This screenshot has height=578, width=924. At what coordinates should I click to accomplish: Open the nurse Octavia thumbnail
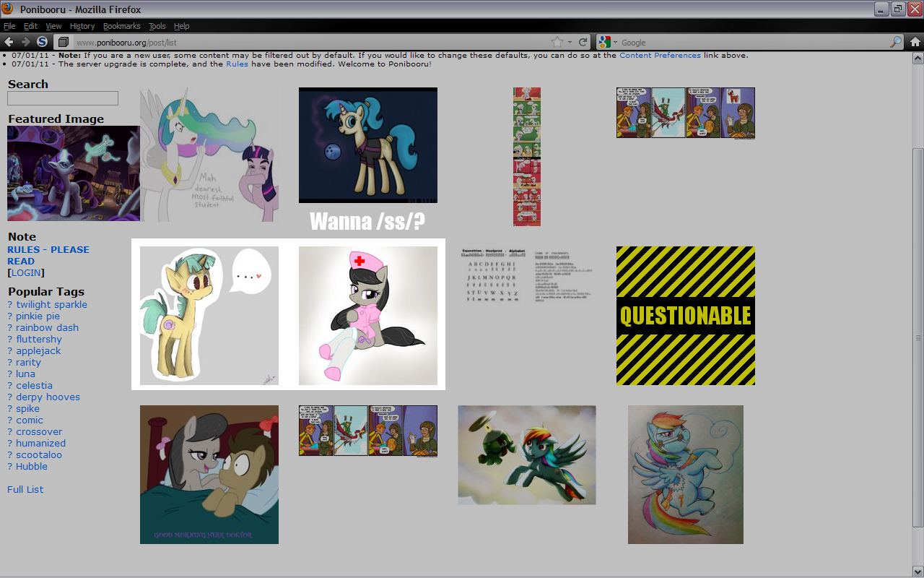pyautogui.click(x=368, y=316)
